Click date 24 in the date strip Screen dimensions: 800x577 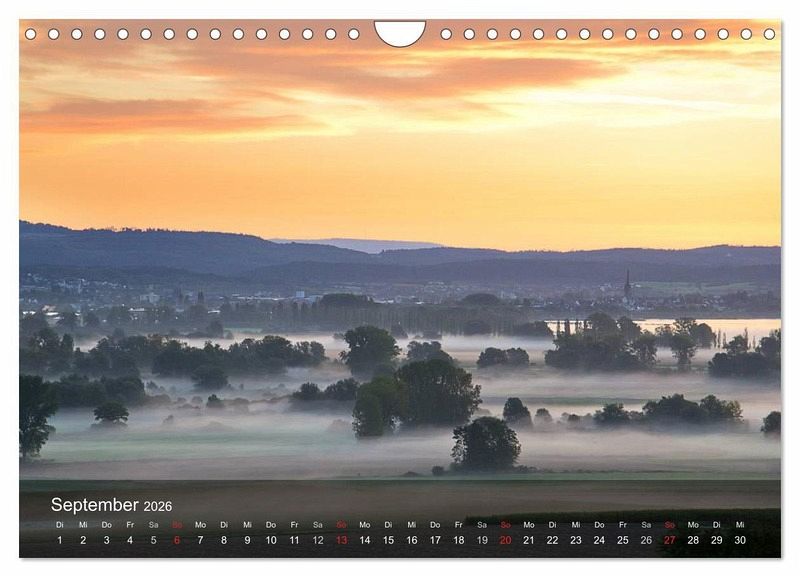click(599, 540)
